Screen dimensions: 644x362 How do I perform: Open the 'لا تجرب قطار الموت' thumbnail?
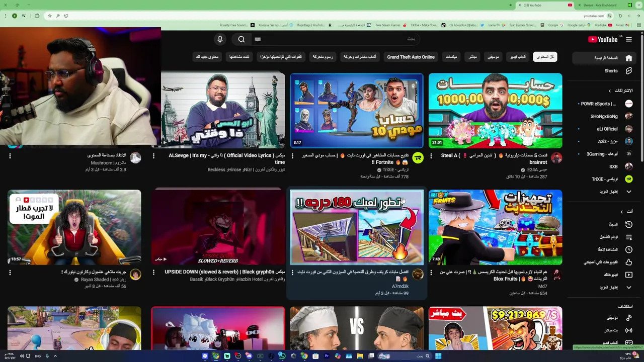tap(74, 227)
